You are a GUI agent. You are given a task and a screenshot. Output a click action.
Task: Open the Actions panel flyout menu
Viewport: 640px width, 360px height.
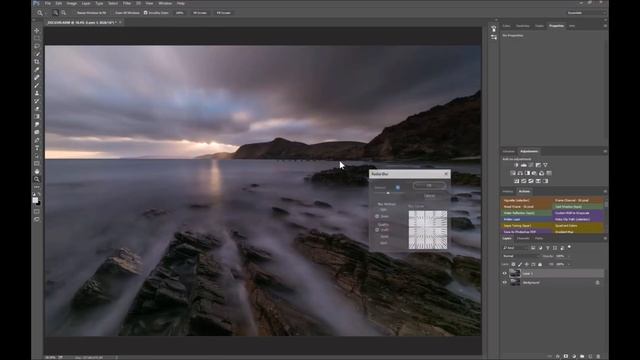pos(605,191)
